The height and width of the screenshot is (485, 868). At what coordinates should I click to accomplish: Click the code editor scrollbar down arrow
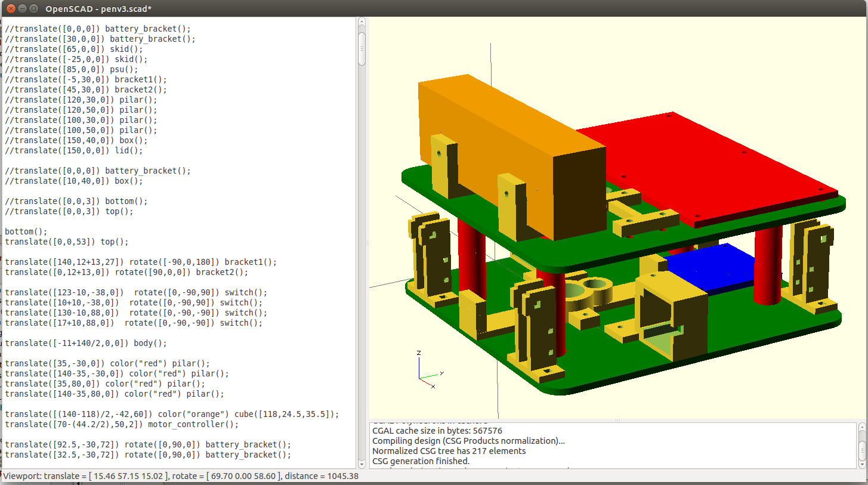362,464
